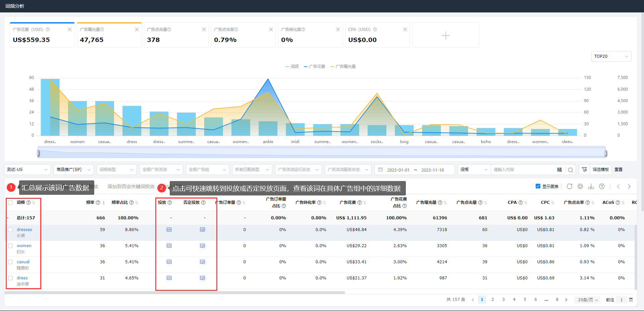Open negative targeting icon for women row

click(203, 246)
